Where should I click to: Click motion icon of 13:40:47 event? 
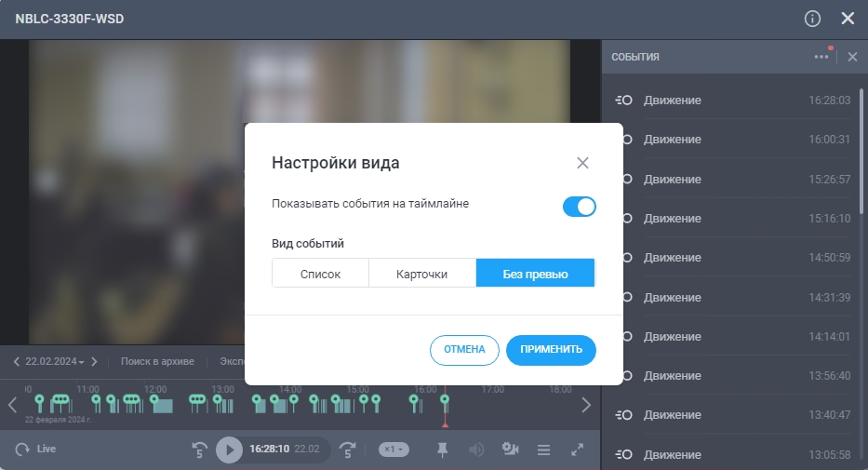624,415
